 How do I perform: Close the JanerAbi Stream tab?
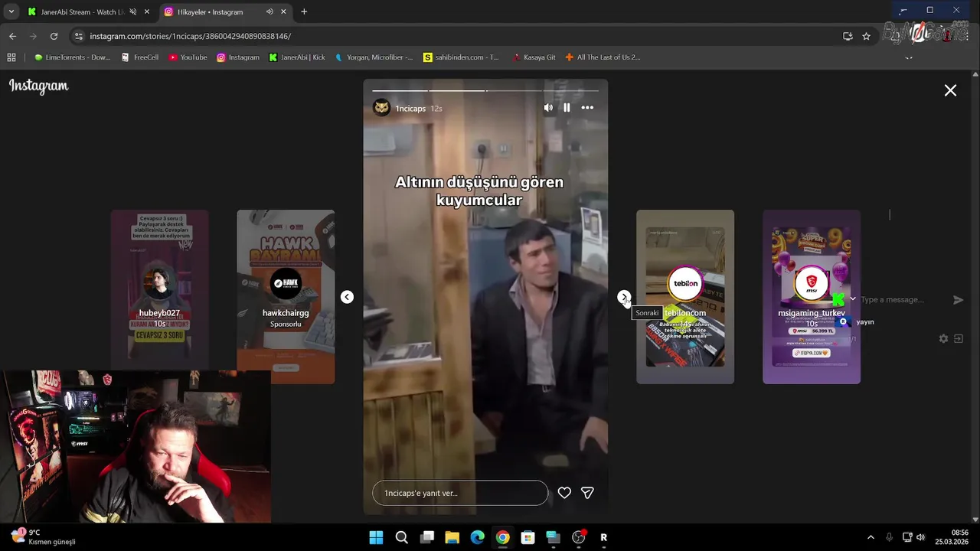pos(146,12)
